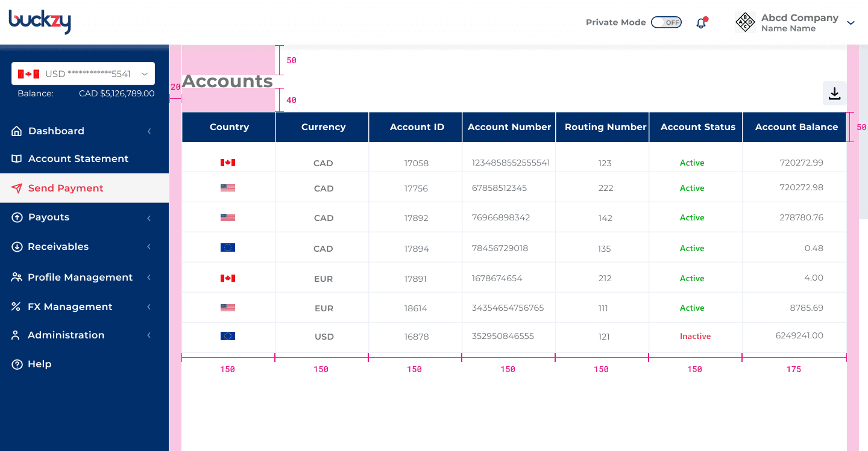
Task: Click account ID 18614
Action: click(416, 308)
